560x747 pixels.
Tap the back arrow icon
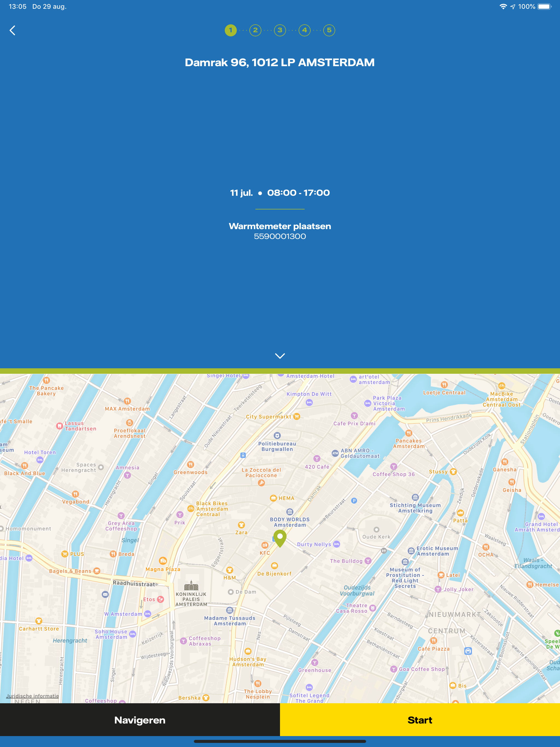pos(13,30)
